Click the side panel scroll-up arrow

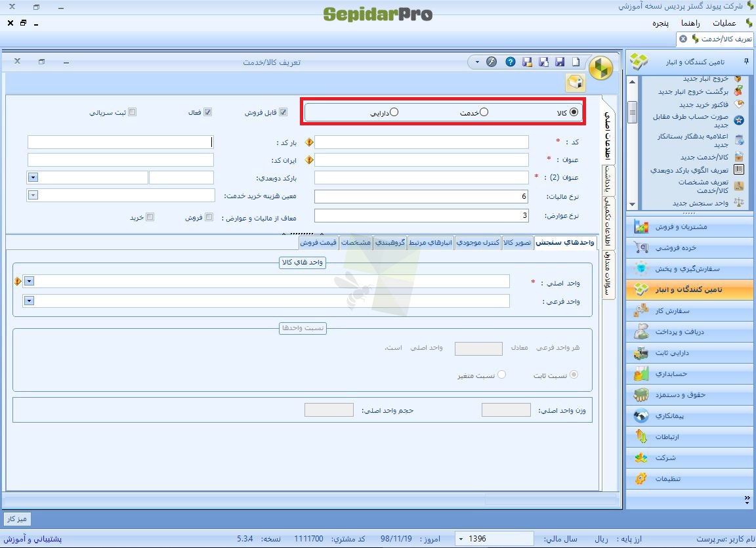coord(633,81)
